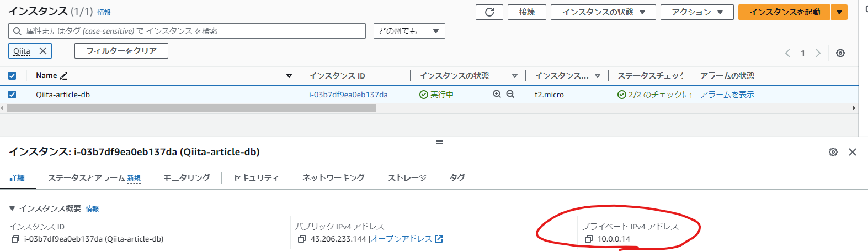Viewport: 868px width, 251px height.
Task: Click フィルターをクリア button
Action: pos(121,51)
